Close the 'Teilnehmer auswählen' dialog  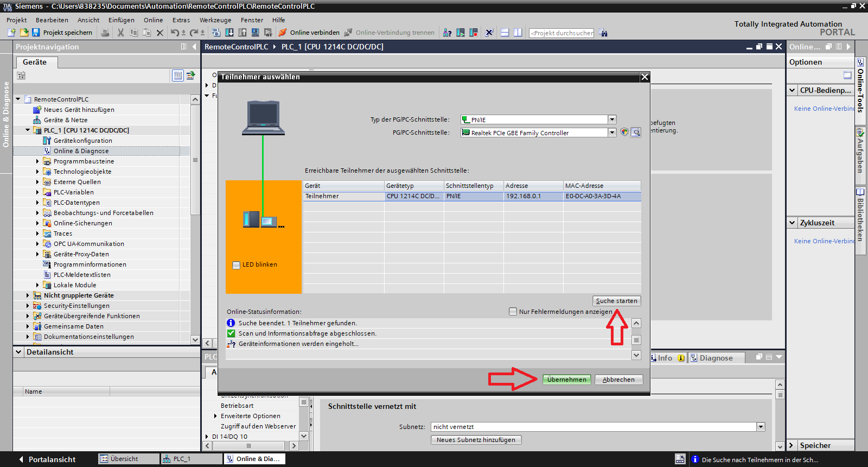click(x=644, y=77)
